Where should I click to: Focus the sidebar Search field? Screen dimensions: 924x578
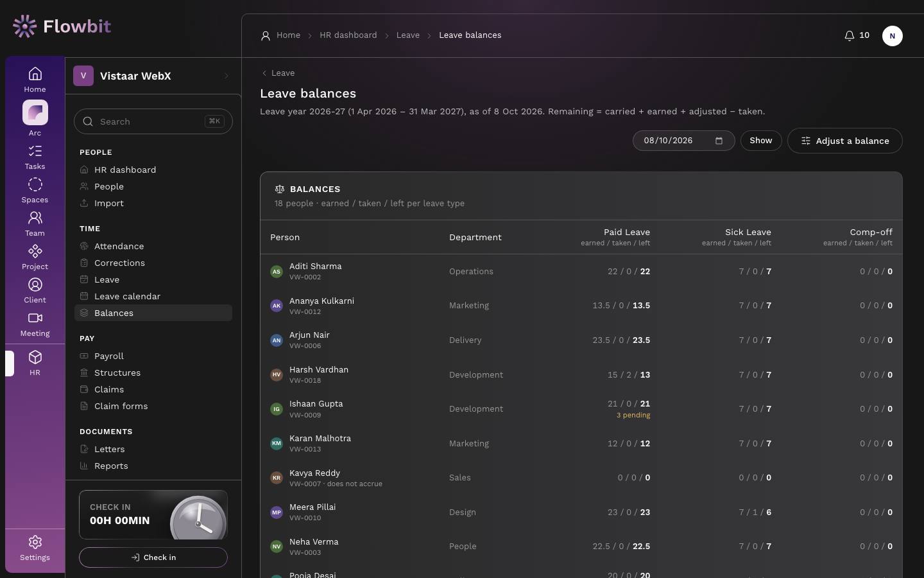tap(153, 121)
